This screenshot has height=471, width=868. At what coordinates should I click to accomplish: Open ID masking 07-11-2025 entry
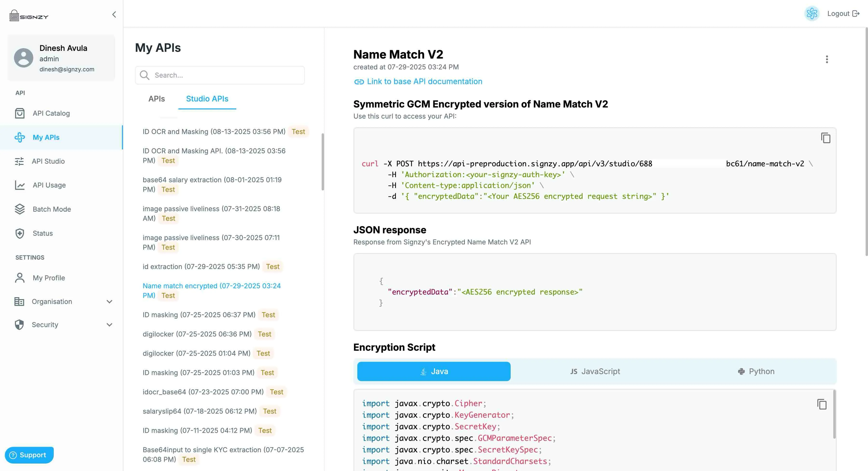[x=197, y=430]
